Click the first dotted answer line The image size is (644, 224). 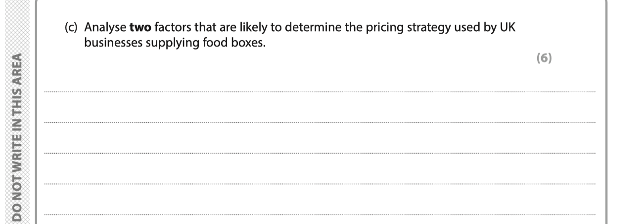pyautogui.click(x=320, y=92)
